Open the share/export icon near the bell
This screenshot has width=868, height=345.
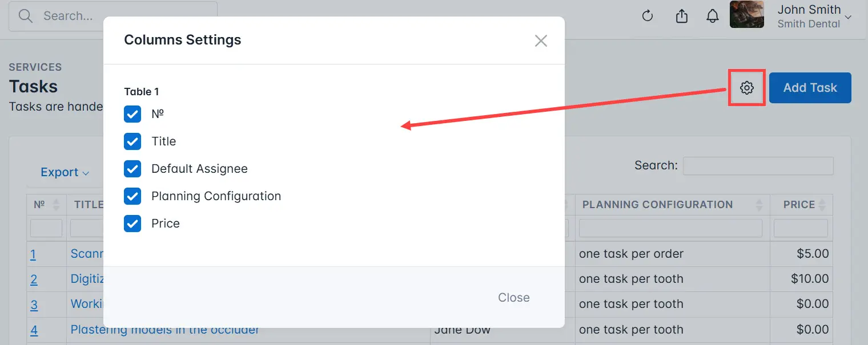click(681, 16)
